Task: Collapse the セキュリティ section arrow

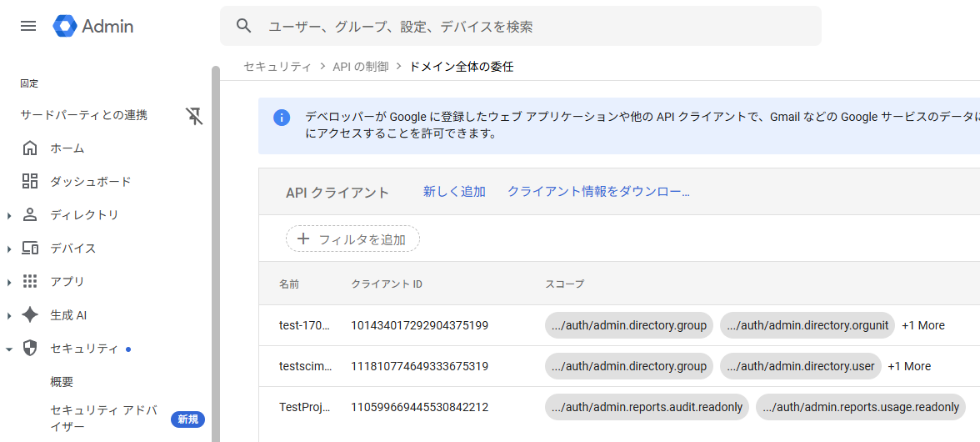Action: pyautogui.click(x=9, y=349)
